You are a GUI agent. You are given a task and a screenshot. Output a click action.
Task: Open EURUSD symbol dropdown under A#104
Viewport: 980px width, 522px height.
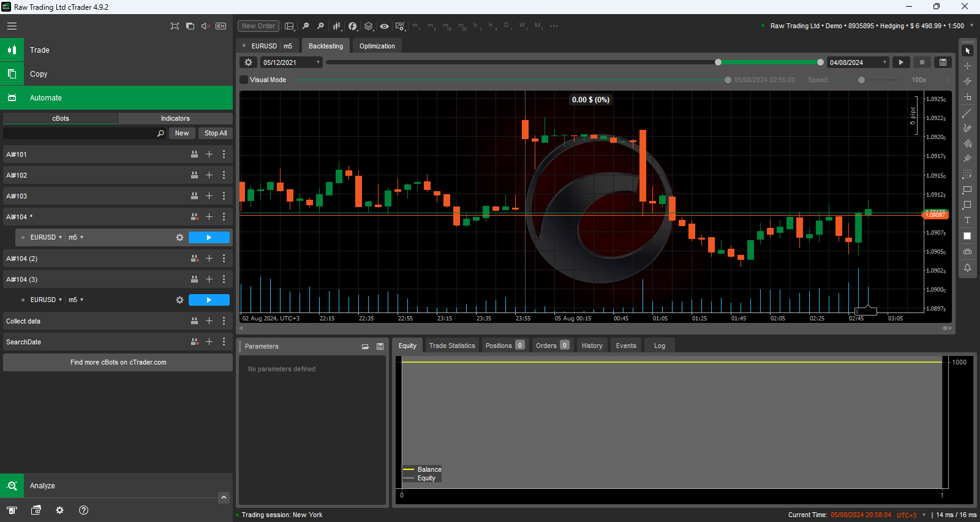(x=46, y=238)
